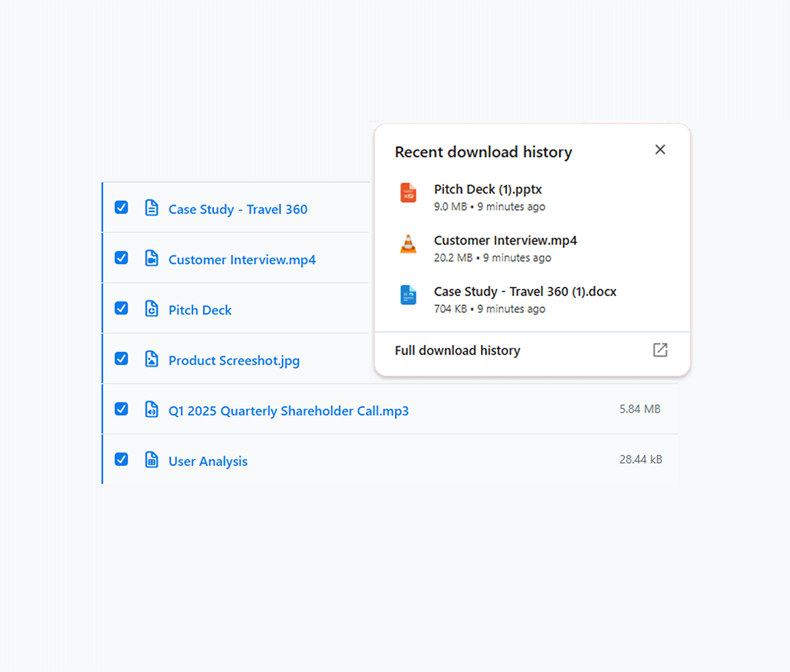Open the Product Screeshot.jpg link
Viewport: 790px width, 672px height.
[x=234, y=361]
